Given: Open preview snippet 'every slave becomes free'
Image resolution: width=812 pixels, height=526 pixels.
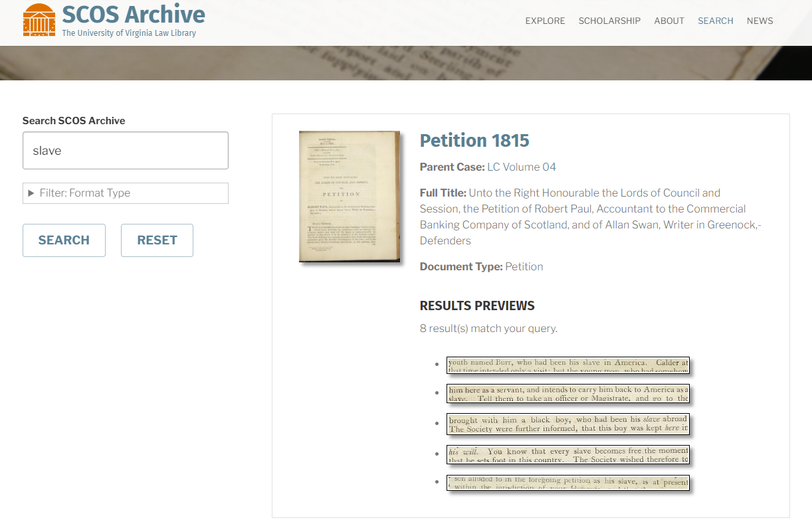Looking at the screenshot, I should [567, 455].
